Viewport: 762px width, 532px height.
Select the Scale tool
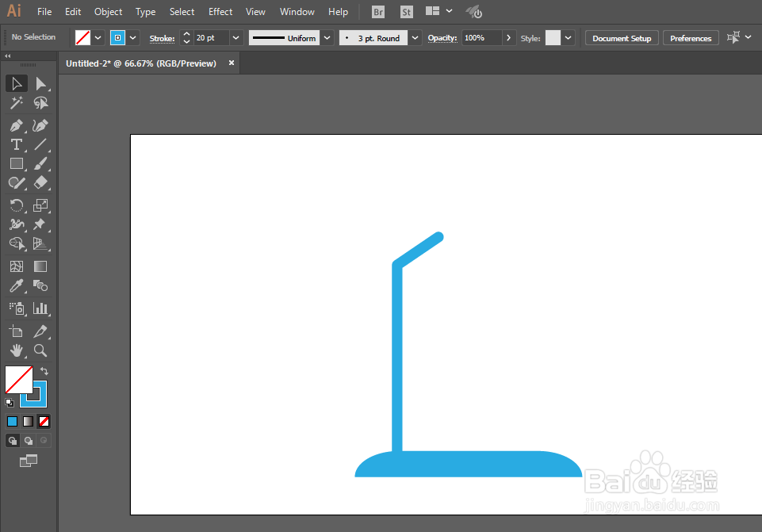[40, 205]
